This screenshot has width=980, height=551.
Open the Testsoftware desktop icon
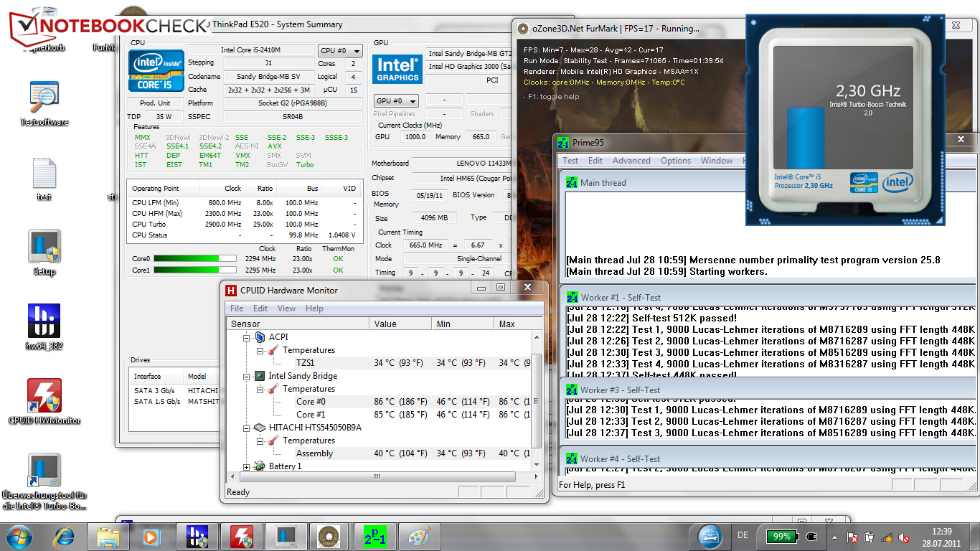click(44, 103)
